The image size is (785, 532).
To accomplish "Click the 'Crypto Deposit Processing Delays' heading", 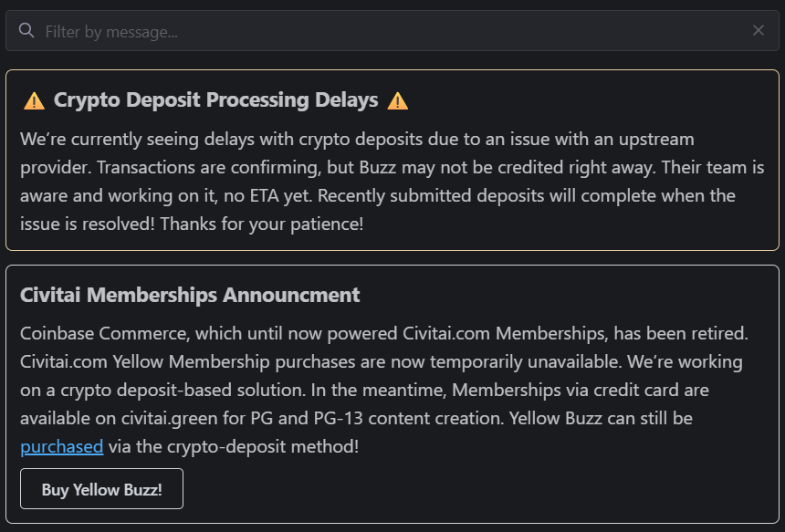I will [215, 100].
